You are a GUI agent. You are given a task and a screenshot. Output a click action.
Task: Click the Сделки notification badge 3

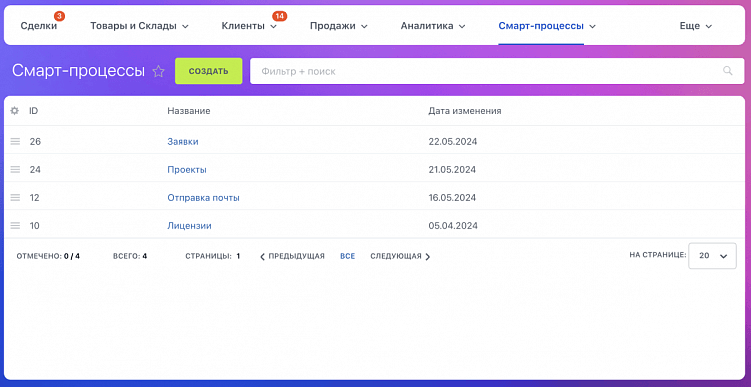coord(59,16)
